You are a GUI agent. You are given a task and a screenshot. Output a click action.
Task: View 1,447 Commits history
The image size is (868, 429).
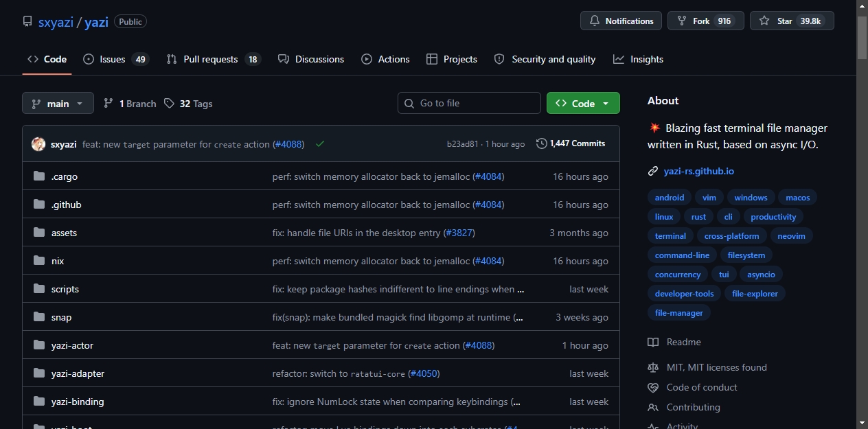(571, 143)
